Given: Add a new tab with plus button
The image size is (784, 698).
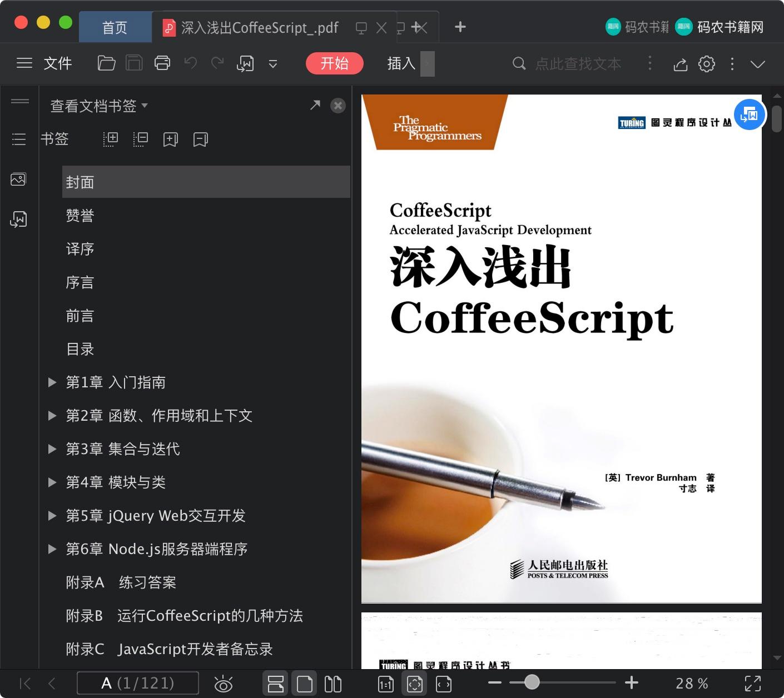Looking at the screenshot, I should [460, 27].
